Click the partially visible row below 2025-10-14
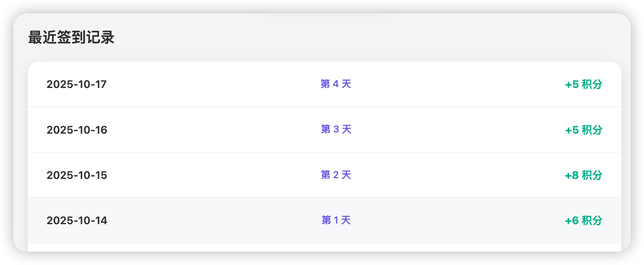This screenshot has height=265, width=644. click(x=324, y=248)
